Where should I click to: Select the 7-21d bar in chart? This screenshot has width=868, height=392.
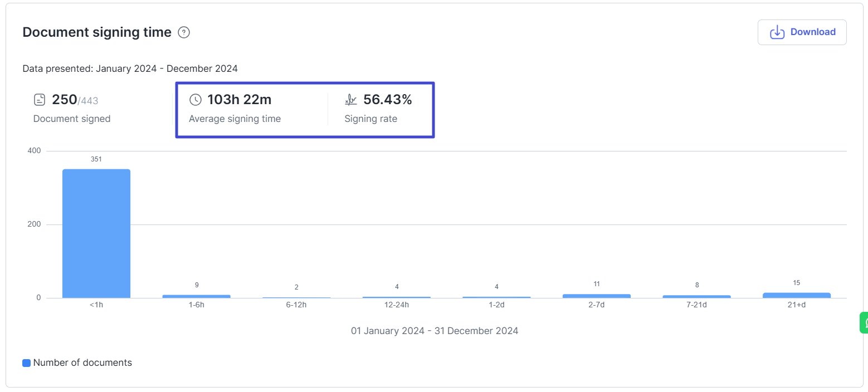(696, 296)
